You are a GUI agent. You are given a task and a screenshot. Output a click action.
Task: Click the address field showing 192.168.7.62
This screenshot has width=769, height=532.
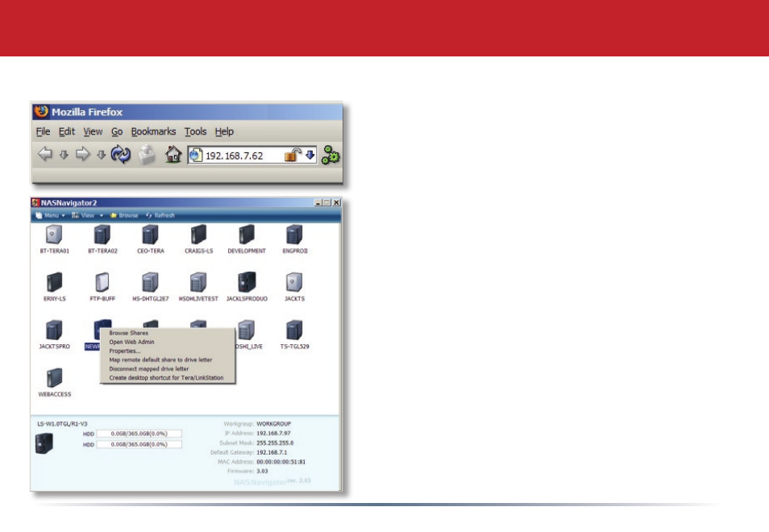252,156
